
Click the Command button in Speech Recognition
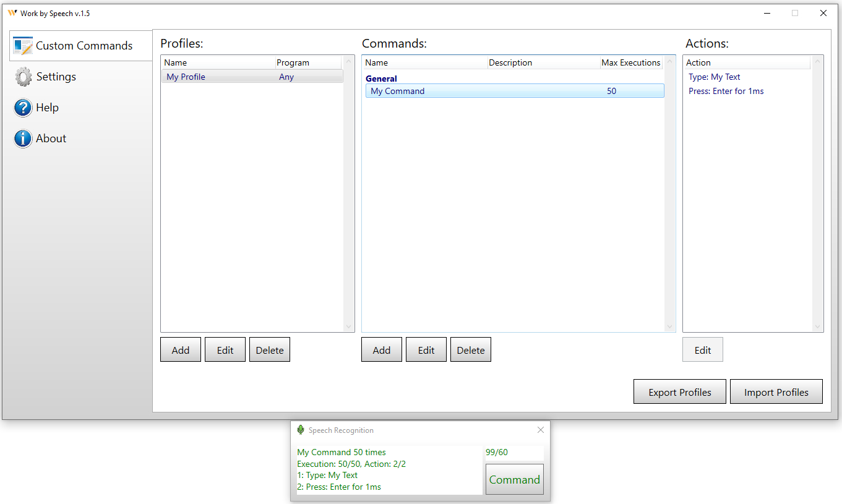click(x=515, y=479)
